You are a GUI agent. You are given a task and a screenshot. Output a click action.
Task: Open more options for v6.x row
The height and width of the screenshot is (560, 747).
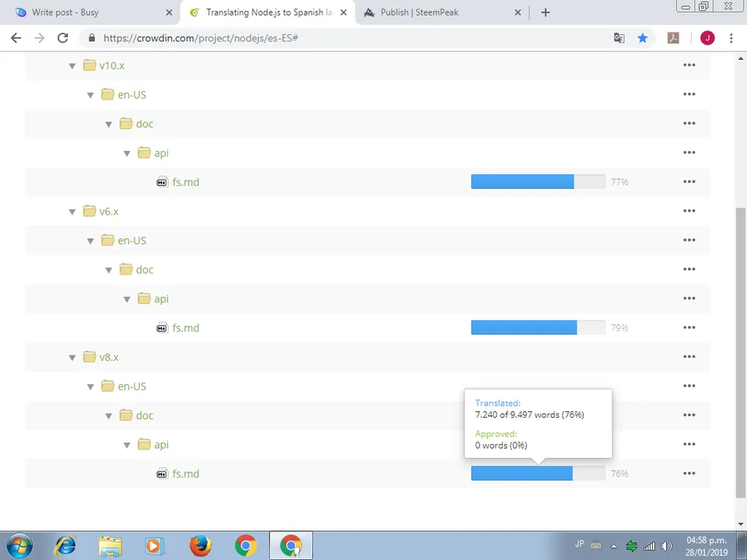point(689,211)
